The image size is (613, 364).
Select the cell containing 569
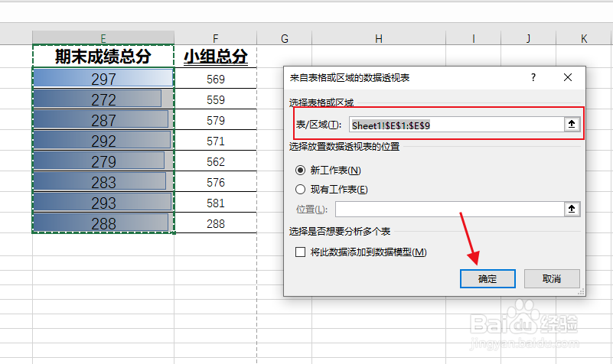tap(215, 79)
